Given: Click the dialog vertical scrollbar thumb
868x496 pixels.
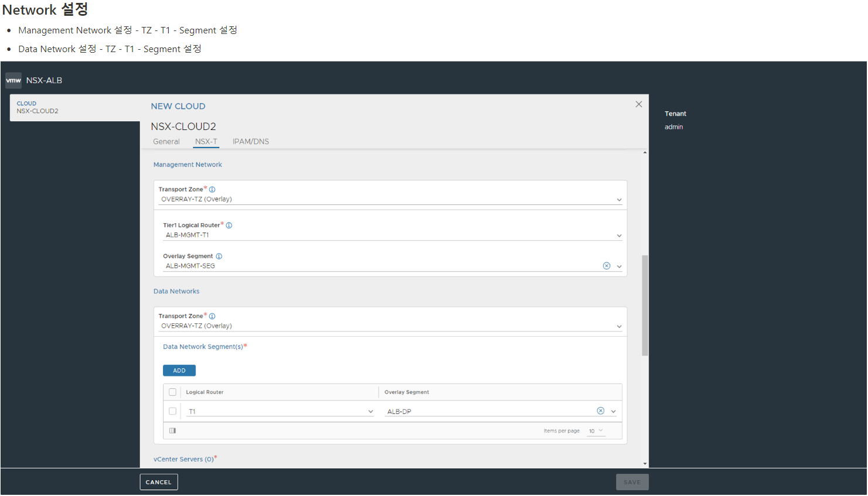Looking at the screenshot, I should tap(645, 306).
